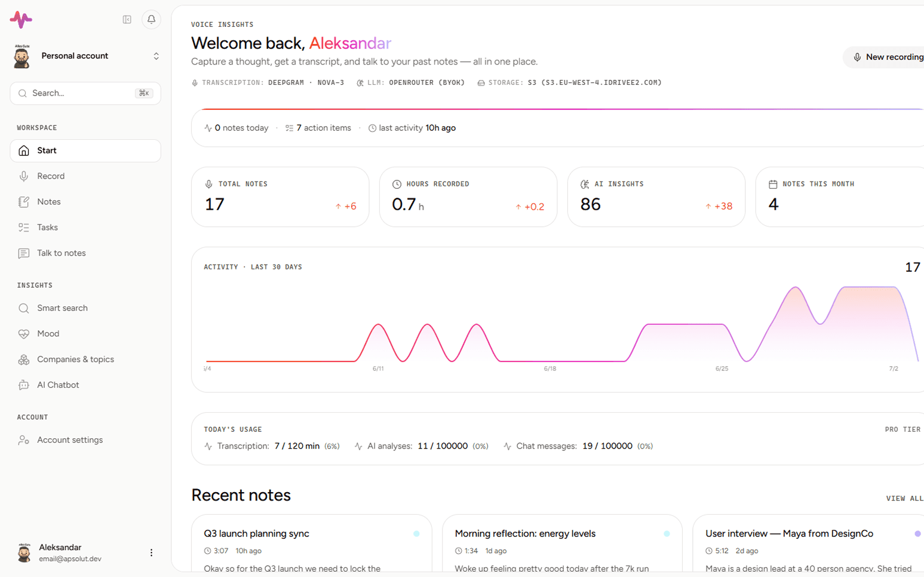Open the notifications bell
This screenshot has height=577, width=924.
click(x=151, y=20)
